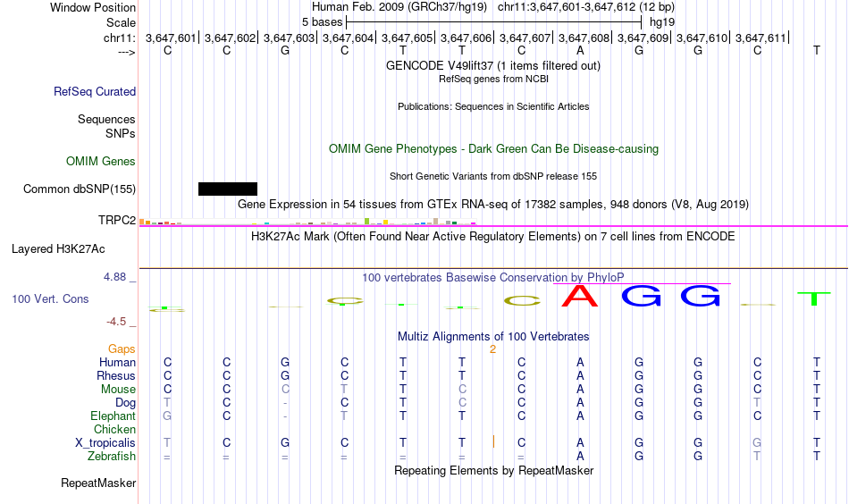The width and height of the screenshot is (849, 504).
Task: Open the RefSeq Curated track label
Action: tap(95, 91)
